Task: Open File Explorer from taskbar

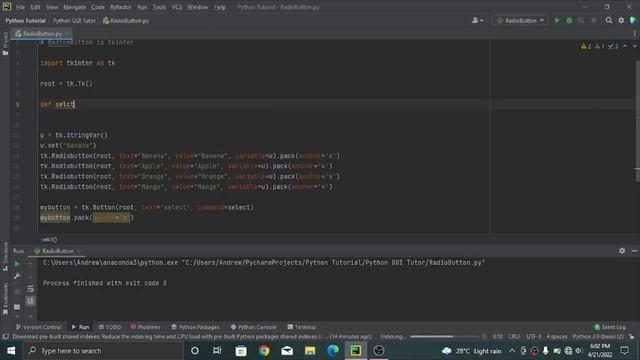Action: (x=310, y=351)
